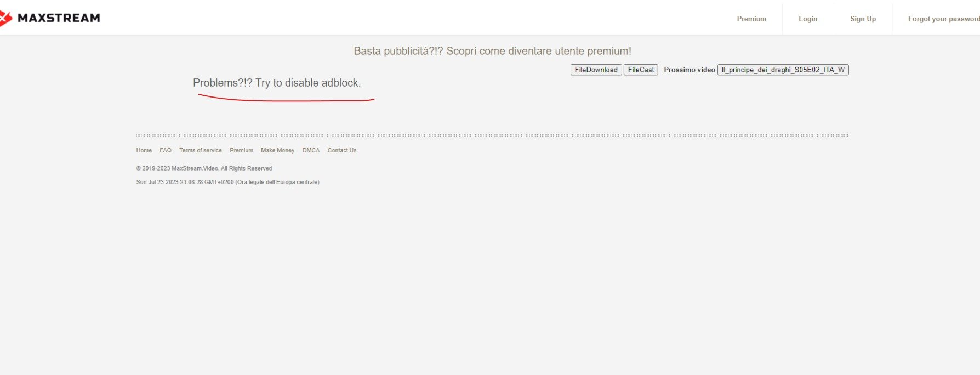Play next video Il_principe_dei_draghi_S05E02 button
This screenshot has height=375, width=980.
(x=782, y=70)
